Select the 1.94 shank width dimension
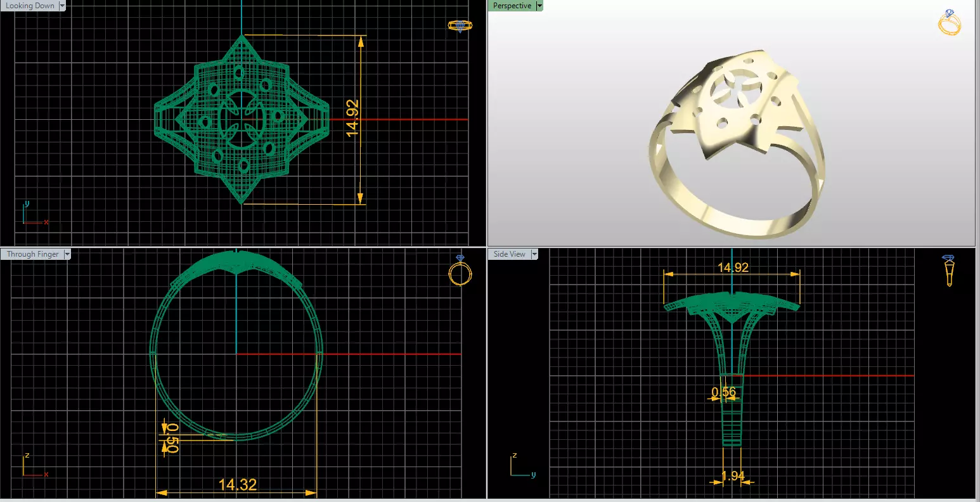The width and height of the screenshot is (980, 502). [733, 475]
